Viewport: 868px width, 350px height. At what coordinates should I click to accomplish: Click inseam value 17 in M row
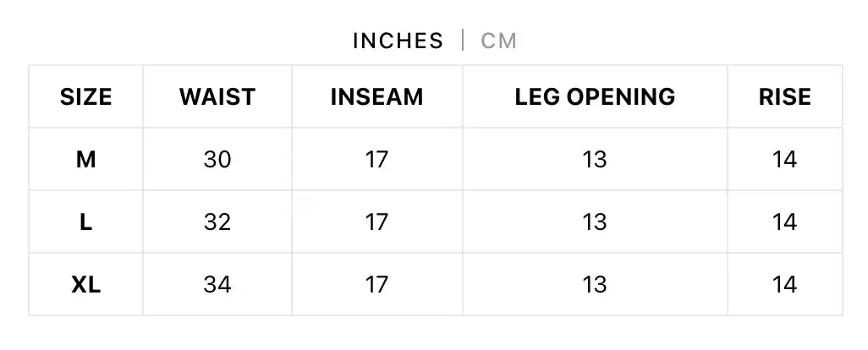(376, 160)
